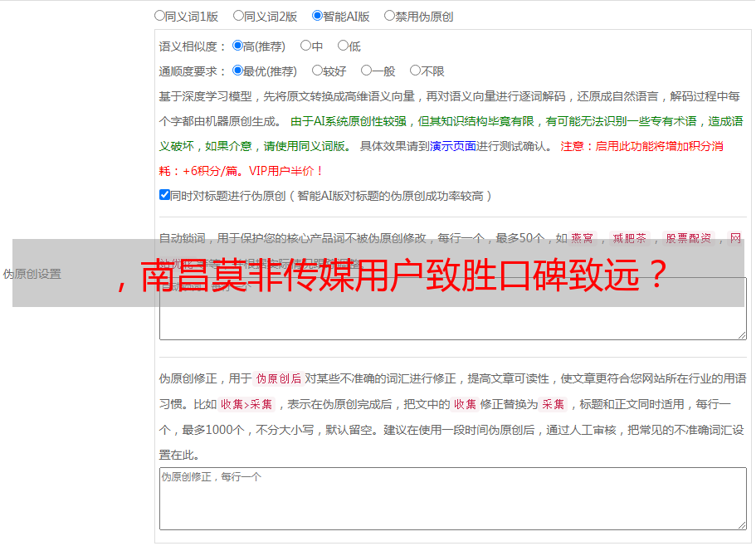This screenshot has height=546, width=756.
Task: Select the 同义词1版 radio option
Action: pos(159,16)
